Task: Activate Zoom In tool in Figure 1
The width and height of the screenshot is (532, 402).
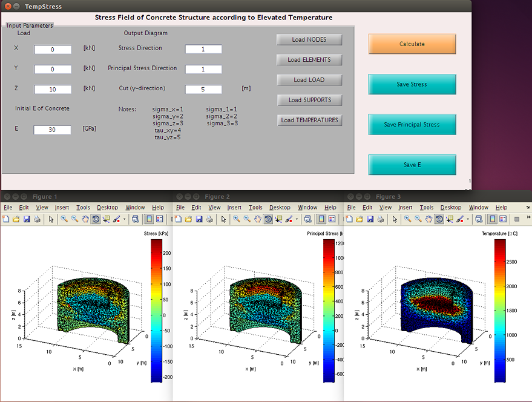Action: click(x=64, y=219)
